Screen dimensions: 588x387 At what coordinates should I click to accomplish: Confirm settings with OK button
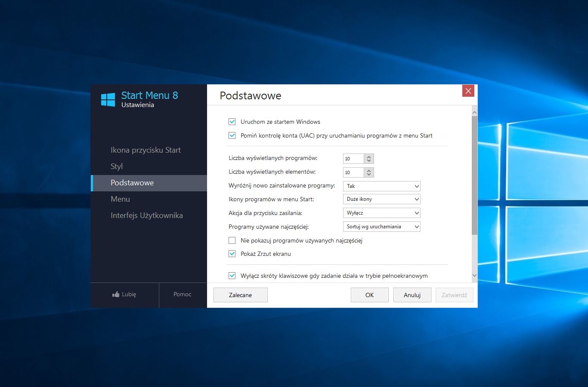370,295
